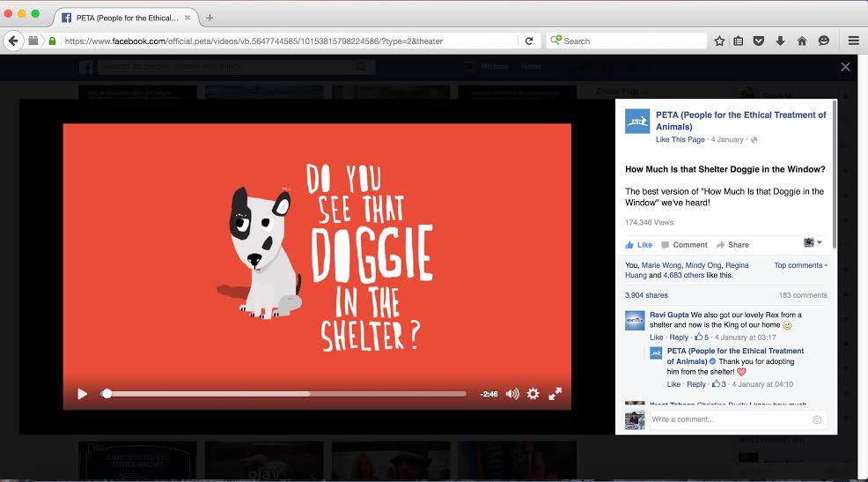Click the 174,346 Views count
This screenshot has height=482, width=868.
(x=650, y=223)
